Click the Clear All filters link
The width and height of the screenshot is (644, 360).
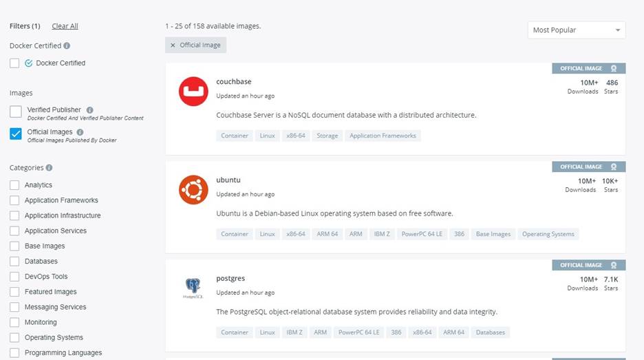tap(65, 26)
